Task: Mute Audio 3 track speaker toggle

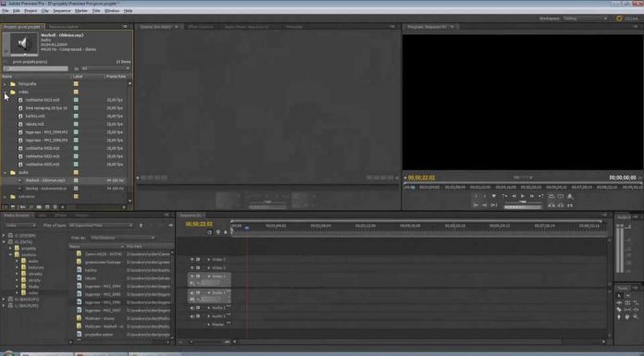Action: tap(192, 316)
